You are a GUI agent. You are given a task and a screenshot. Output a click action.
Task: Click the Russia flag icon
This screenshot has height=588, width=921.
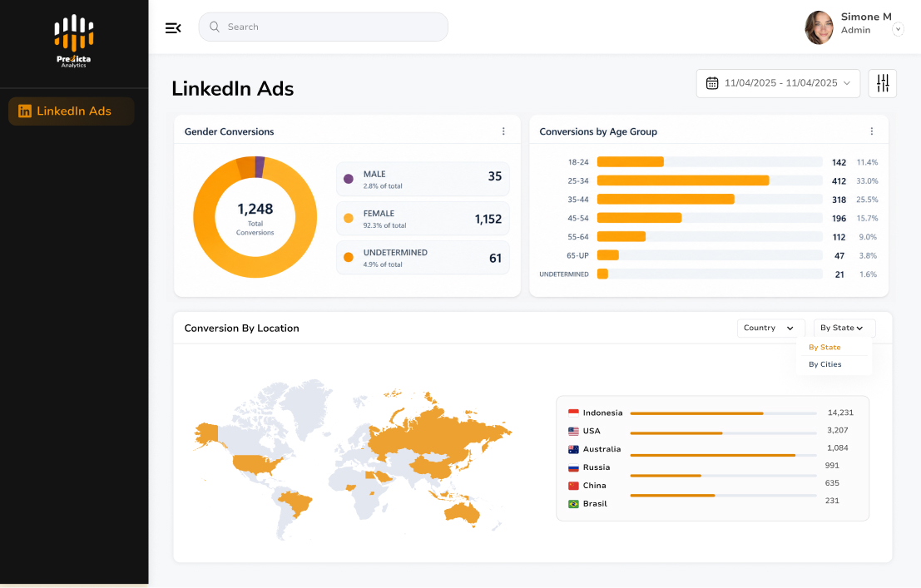tap(573, 467)
